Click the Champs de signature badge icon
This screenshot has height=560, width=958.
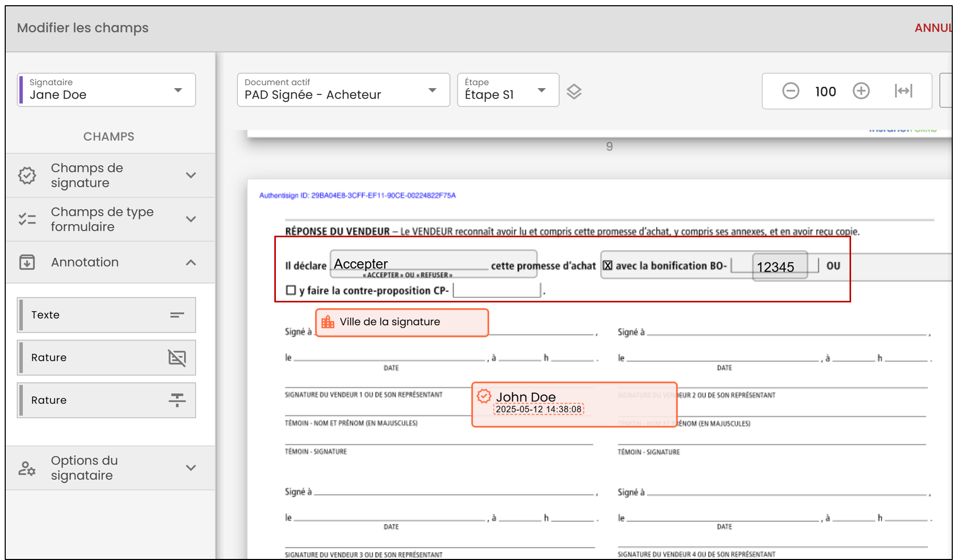27,175
